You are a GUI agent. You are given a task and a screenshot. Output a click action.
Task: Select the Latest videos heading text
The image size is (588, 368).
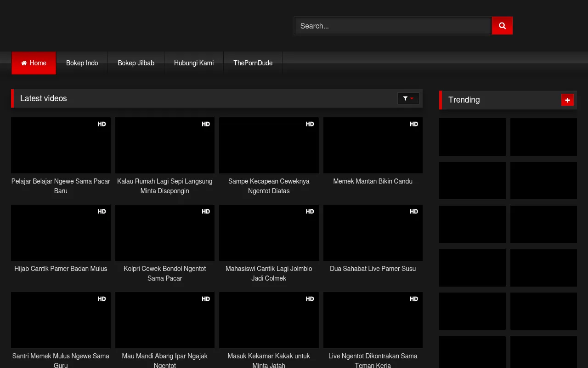(x=44, y=98)
